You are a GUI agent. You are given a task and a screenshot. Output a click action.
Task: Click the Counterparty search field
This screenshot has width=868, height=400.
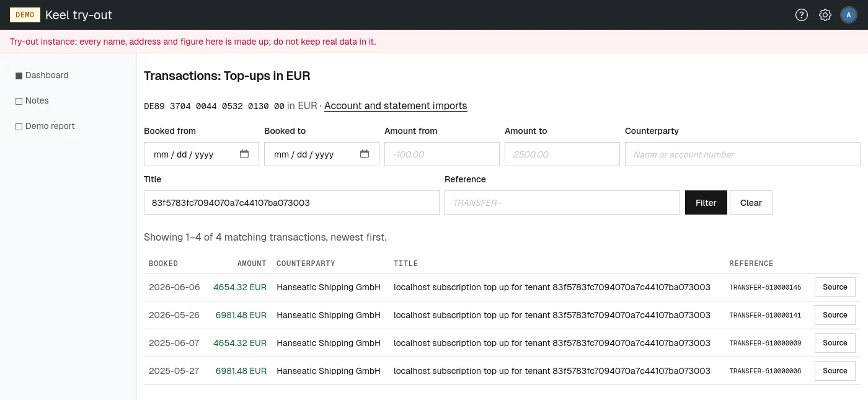(x=743, y=154)
